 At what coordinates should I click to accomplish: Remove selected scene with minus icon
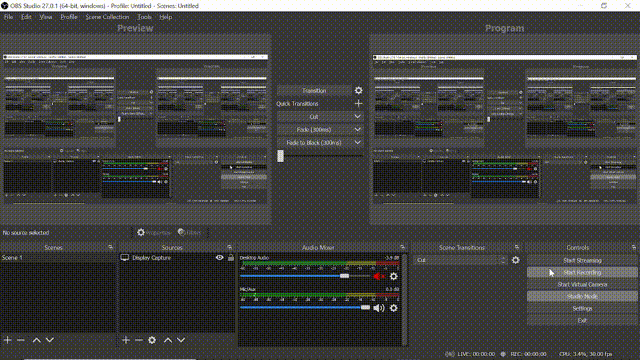tap(21, 340)
